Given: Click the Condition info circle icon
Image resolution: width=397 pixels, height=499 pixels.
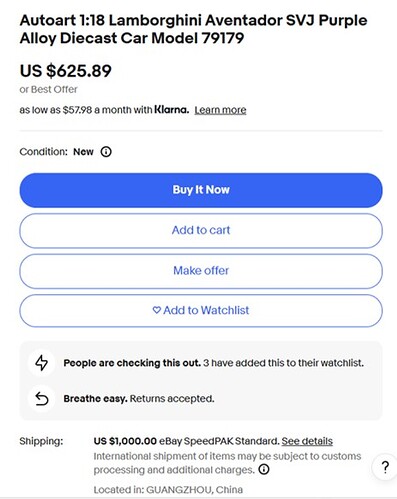Looking at the screenshot, I should tap(106, 152).
